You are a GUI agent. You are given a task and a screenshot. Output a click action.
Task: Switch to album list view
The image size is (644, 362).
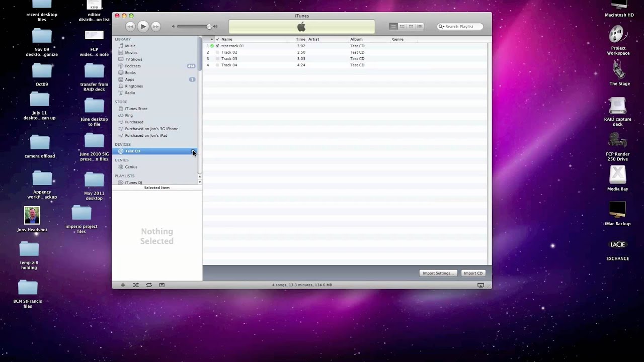(402, 26)
